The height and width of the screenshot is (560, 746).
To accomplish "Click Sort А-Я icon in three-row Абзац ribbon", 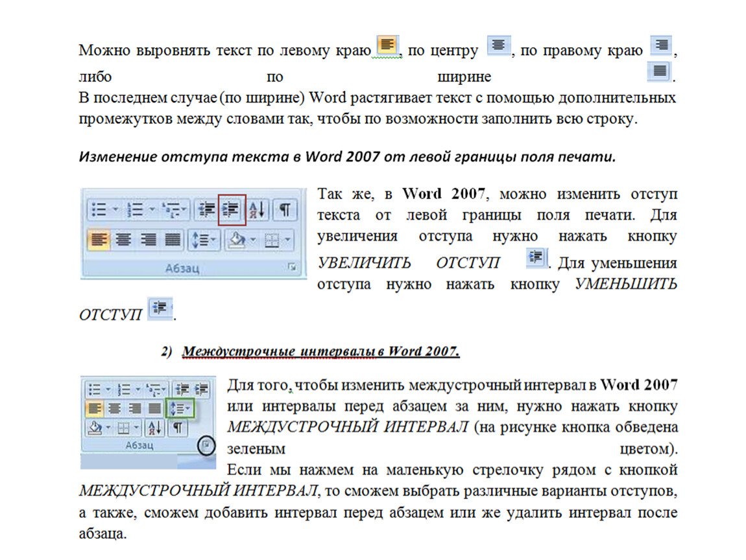I will 154,428.
